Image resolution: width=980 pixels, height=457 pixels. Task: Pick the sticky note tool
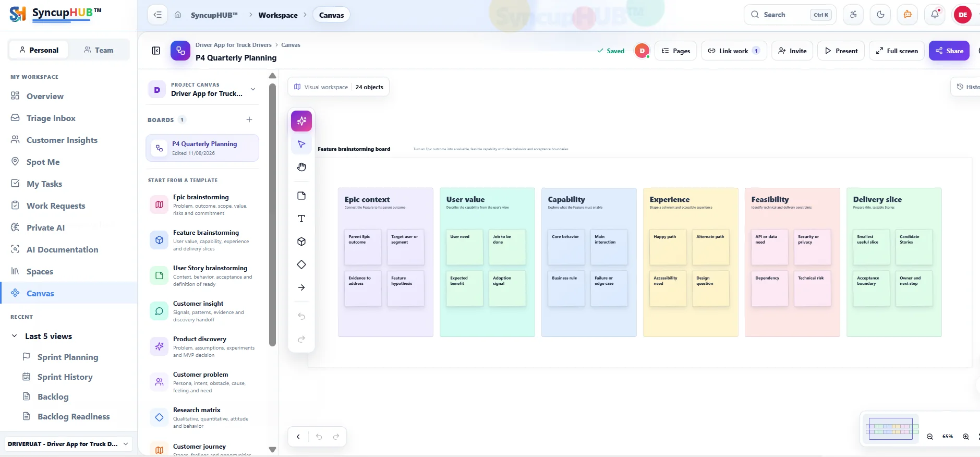point(301,196)
